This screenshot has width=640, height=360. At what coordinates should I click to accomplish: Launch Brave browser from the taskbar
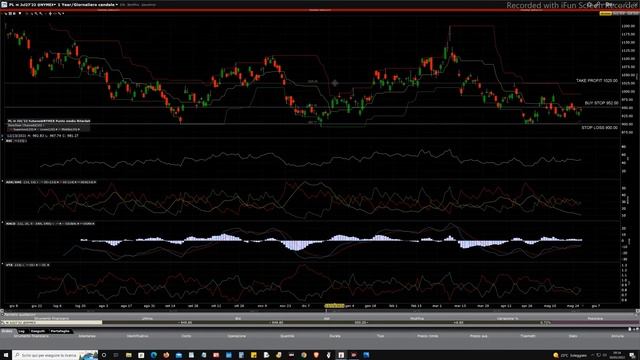[316, 355]
